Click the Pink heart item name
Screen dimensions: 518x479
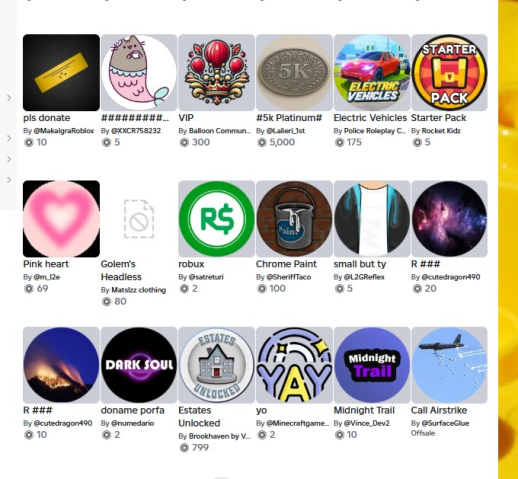[x=46, y=264]
